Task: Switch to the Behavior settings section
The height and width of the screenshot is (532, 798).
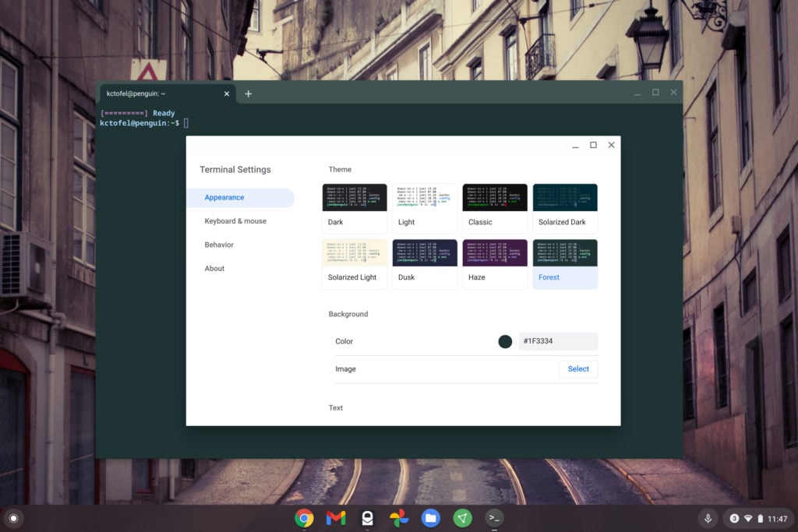Action: (x=219, y=245)
